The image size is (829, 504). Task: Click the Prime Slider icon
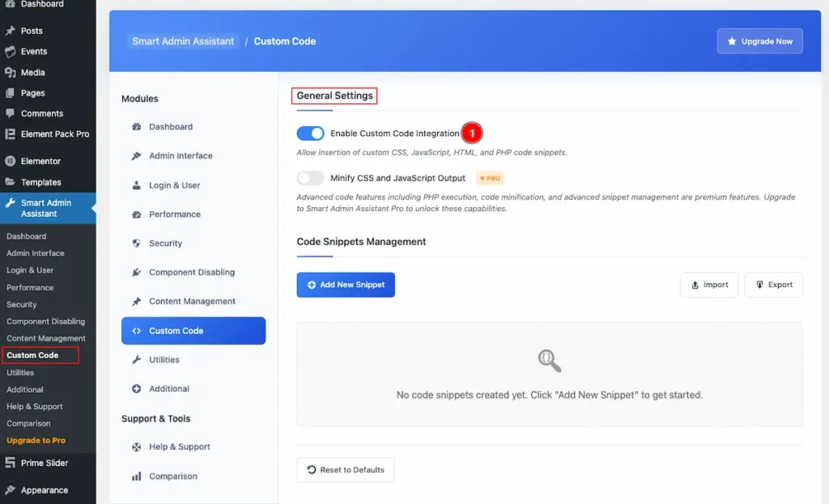(x=10, y=463)
